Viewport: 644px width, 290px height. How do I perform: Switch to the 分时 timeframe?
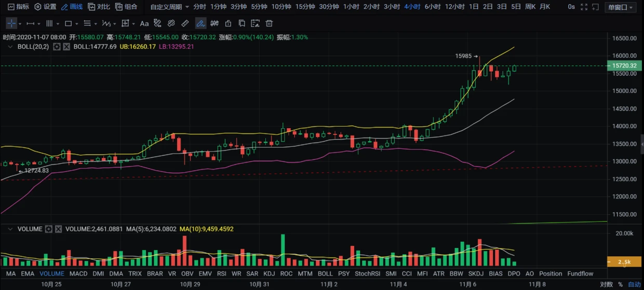coord(199,7)
